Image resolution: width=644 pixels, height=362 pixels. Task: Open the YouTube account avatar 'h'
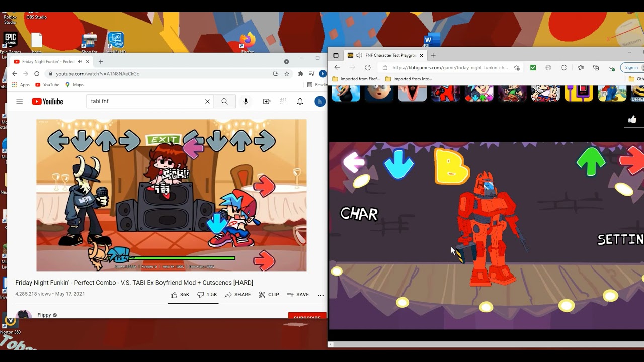click(x=319, y=101)
